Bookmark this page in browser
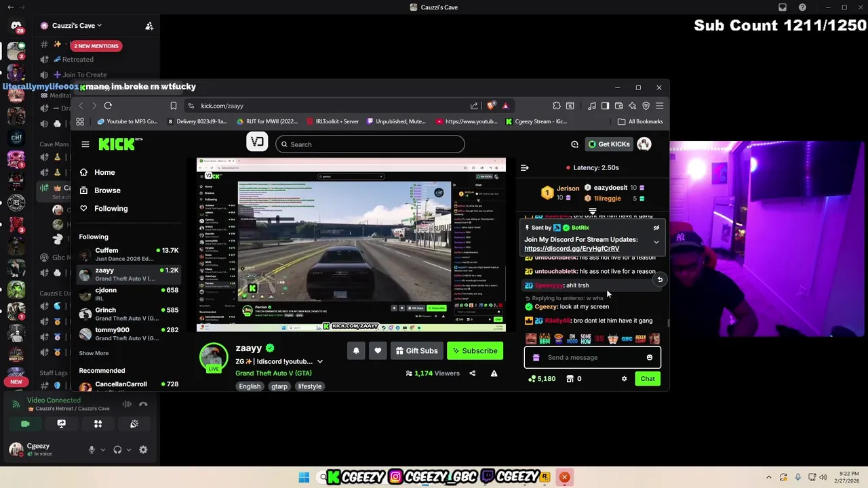Viewport: 868px width, 488px height. (x=174, y=106)
